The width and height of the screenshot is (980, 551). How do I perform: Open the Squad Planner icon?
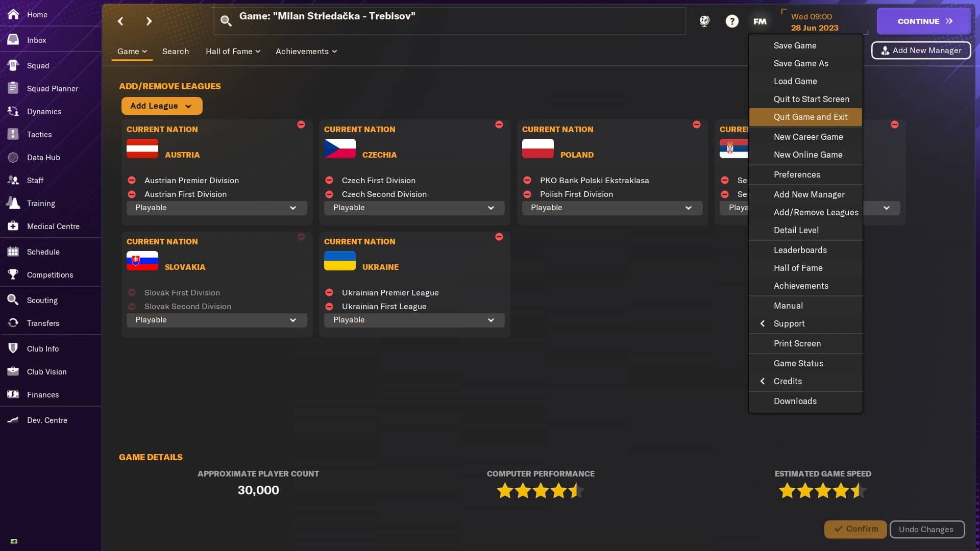(13, 88)
